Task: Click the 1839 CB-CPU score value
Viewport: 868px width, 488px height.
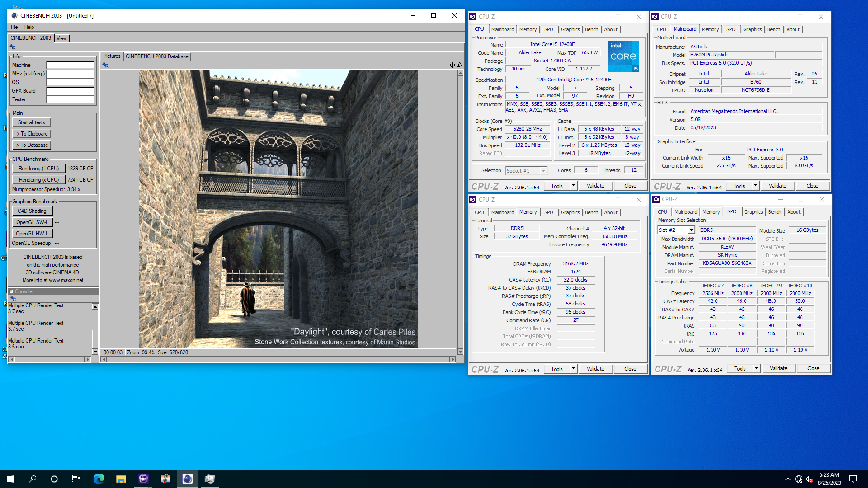Action: pyautogui.click(x=81, y=169)
